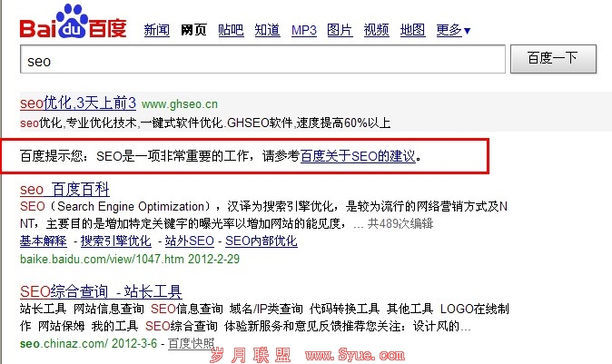
Task: Open the 新闻 news tab
Action: pos(157,31)
